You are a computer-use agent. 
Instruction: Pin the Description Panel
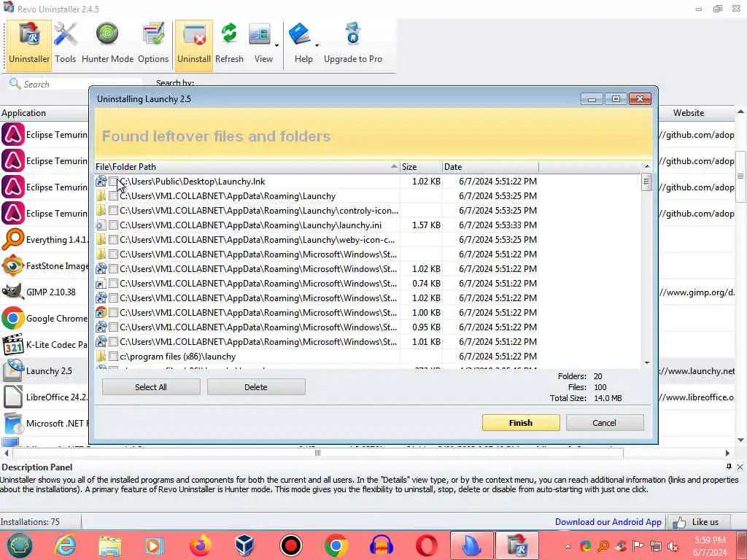pos(729,467)
